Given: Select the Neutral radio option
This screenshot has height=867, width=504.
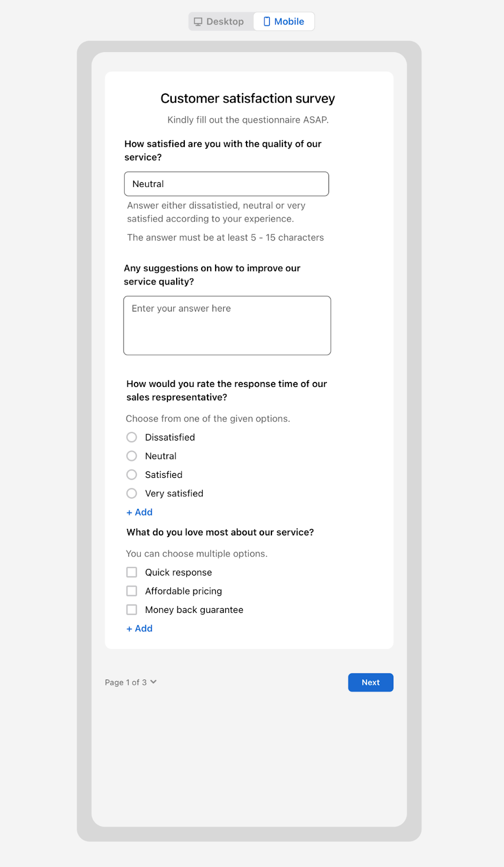Looking at the screenshot, I should 132,456.
